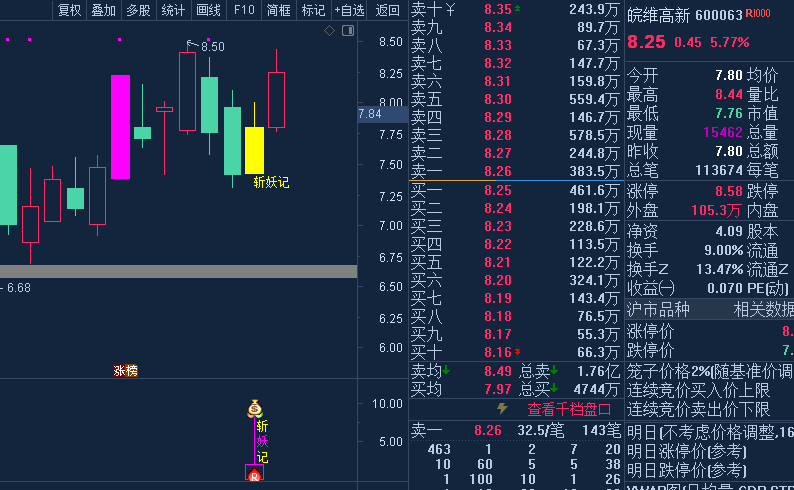Screen dimensions: 794x490
Task: Click the diamond icon above the chart
Action: [329, 31]
